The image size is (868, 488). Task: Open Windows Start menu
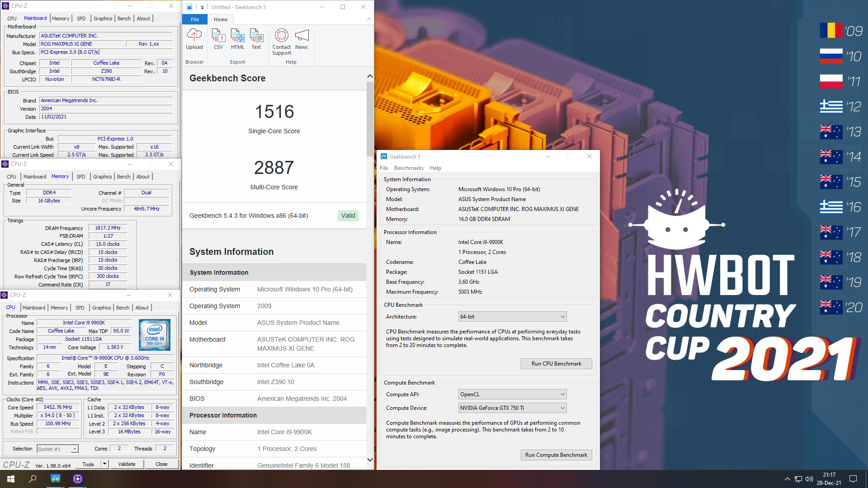11,479
